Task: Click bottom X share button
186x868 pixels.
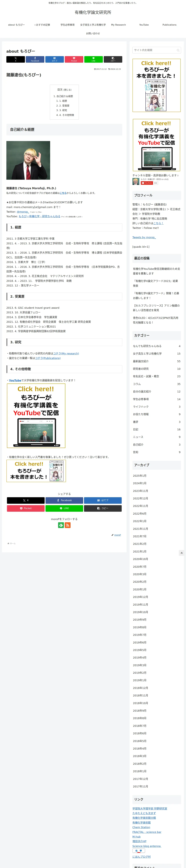Action: (x=26, y=500)
